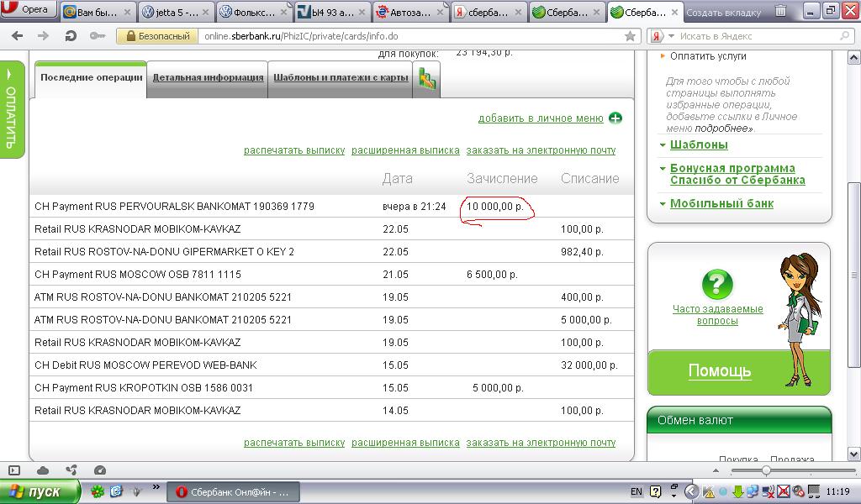This screenshot has width=861, height=504.
Task: Open the Opera panel toggle icon at bottom-left
Action: pos(14,470)
